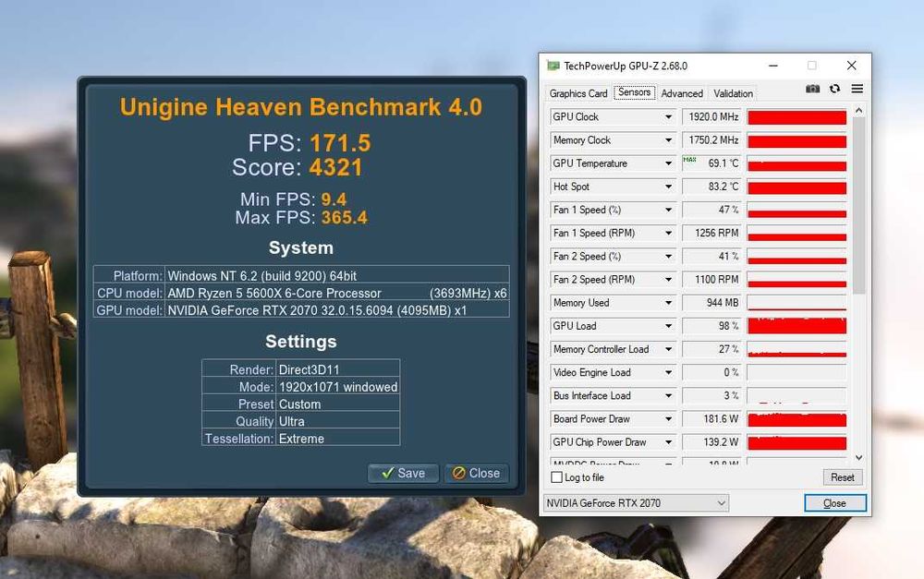
Task: Open the Board Power Draw dropdown
Action: coord(668,419)
